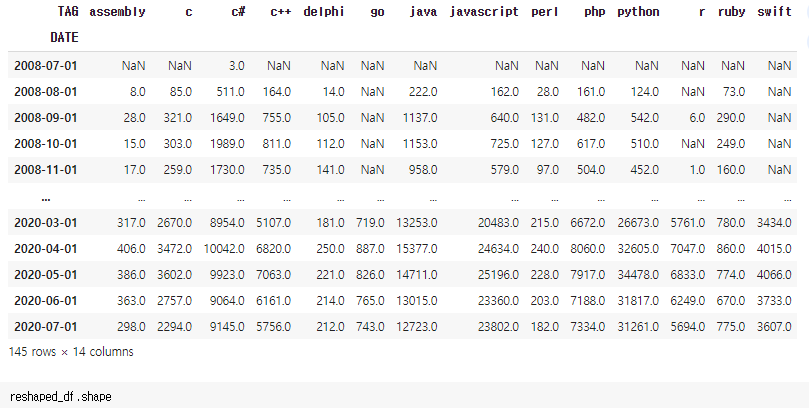Click the 1989.0 cell in 2008-10-01 row

tap(227, 143)
